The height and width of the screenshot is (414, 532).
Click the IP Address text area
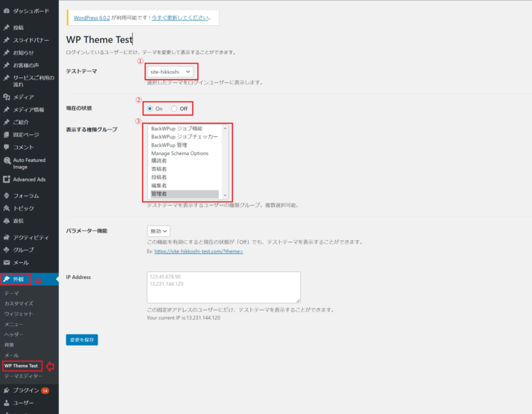(223, 287)
